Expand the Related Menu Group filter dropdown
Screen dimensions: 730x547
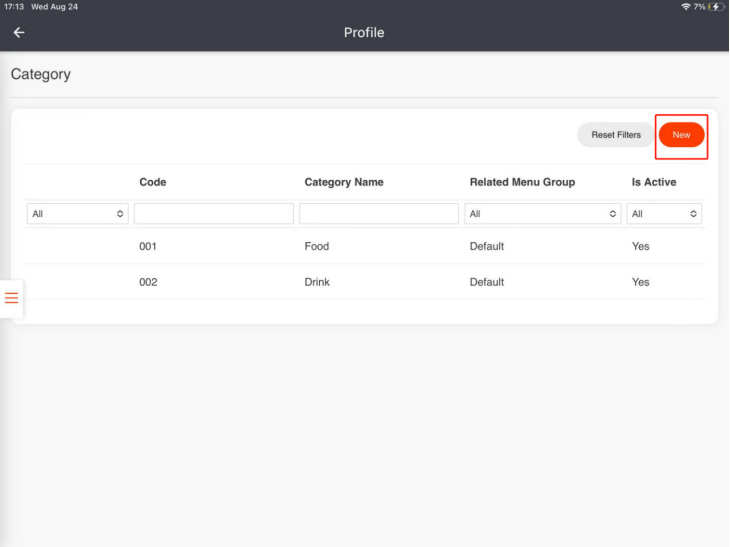pos(542,214)
